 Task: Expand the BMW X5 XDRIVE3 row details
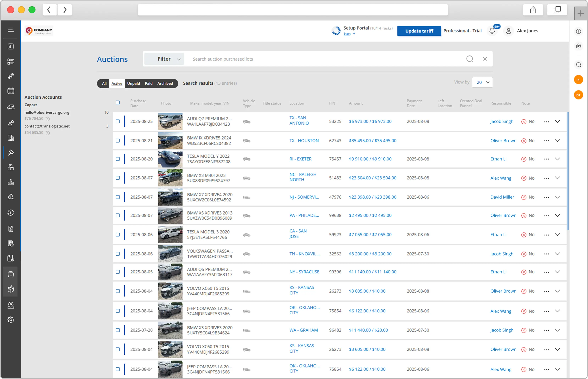pyautogui.click(x=557, y=216)
